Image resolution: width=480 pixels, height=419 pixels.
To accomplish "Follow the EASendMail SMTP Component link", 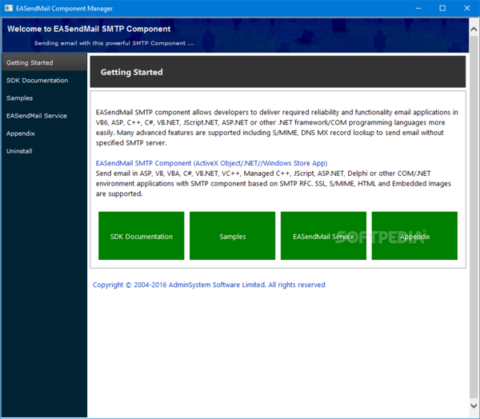I will [212, 163].
